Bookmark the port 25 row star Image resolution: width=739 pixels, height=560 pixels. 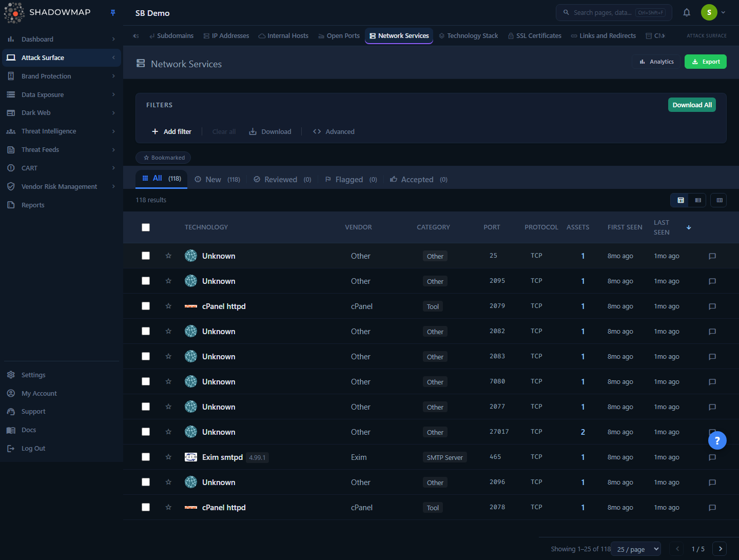coord(168,256)
